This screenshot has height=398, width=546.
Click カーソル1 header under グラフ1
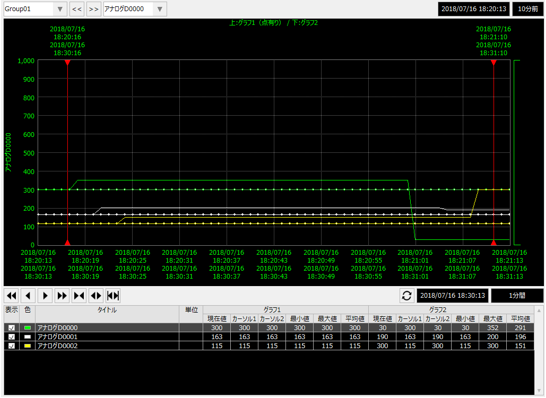pos(244,319)
